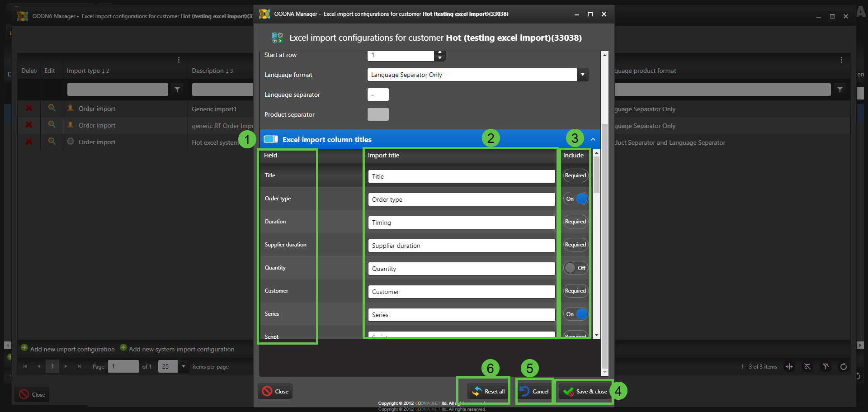Turn off the Series include switch
Viewport: 868px width, 412px height.
tap(576, 314)
